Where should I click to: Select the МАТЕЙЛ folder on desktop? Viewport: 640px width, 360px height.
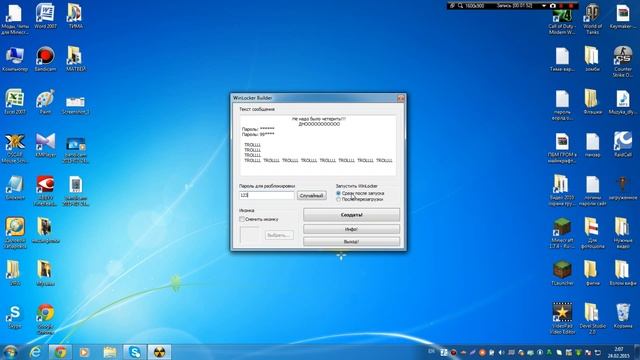(x=76, y=59)
